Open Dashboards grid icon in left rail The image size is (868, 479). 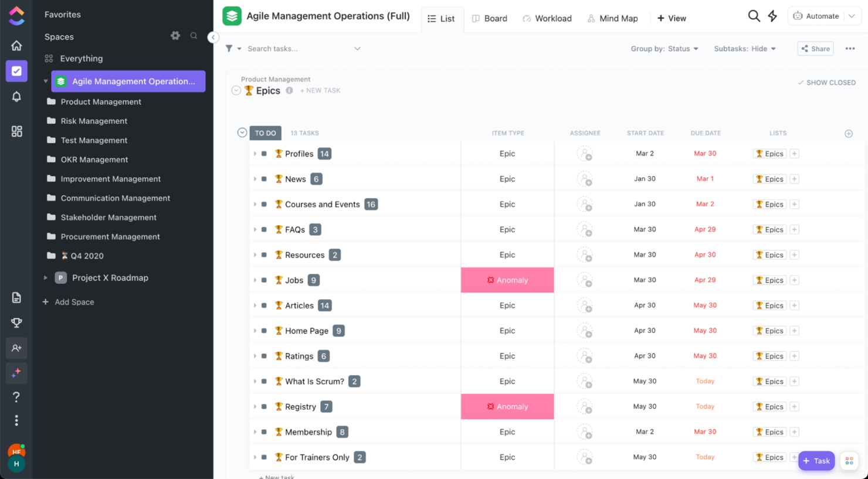click(x=16, y=131)
